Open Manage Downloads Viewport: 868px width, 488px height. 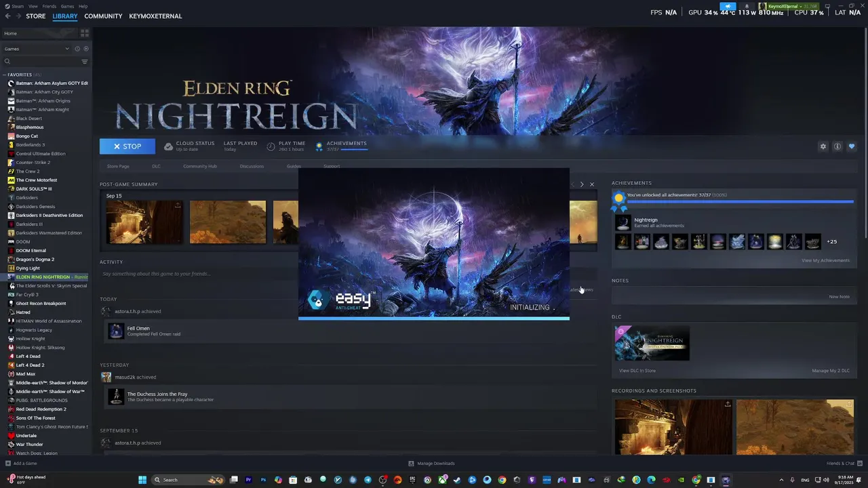pos(432,464)
